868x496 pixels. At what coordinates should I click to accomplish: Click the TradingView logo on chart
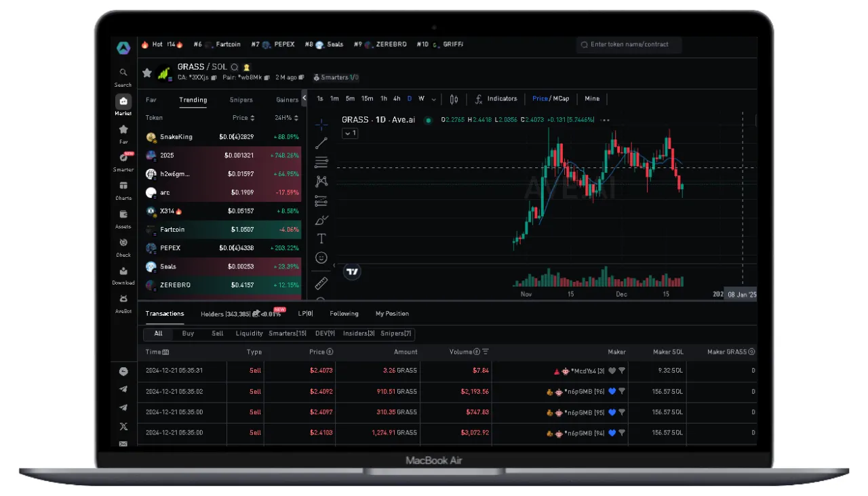[352, 272]
